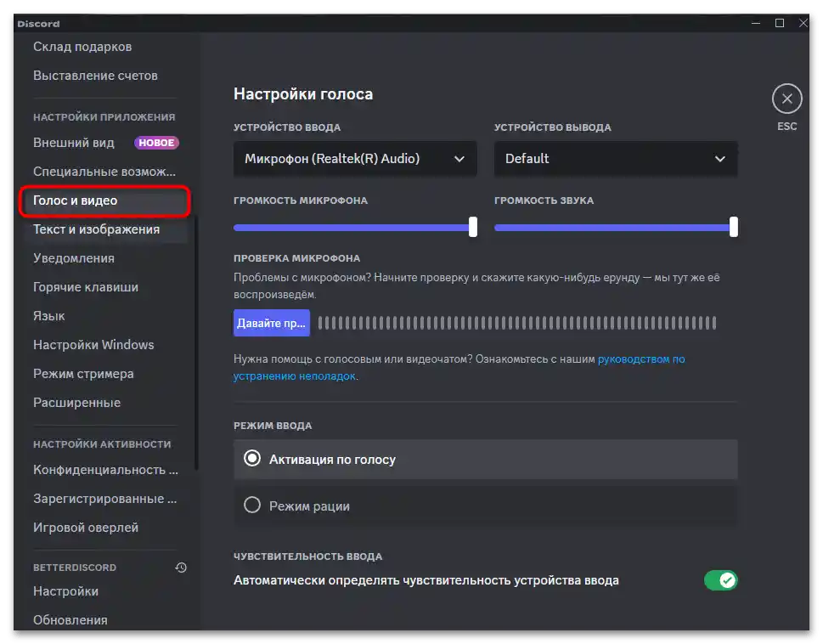Open the руководством по устранению неполадок link
The width and height of the screenshot is (823, 644).
coord(641,359)
